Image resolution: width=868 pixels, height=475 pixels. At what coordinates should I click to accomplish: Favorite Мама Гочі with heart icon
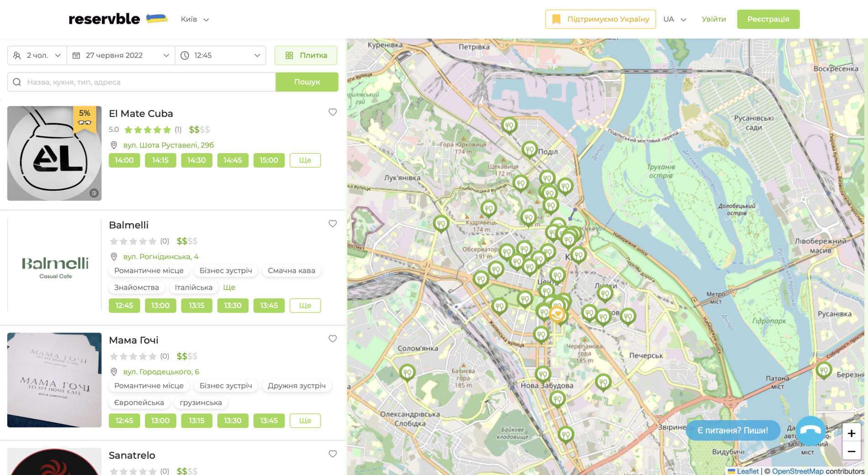(333, 339)
